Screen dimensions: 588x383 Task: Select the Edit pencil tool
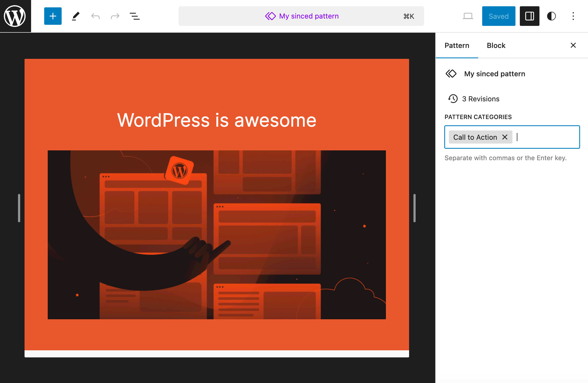76,16
